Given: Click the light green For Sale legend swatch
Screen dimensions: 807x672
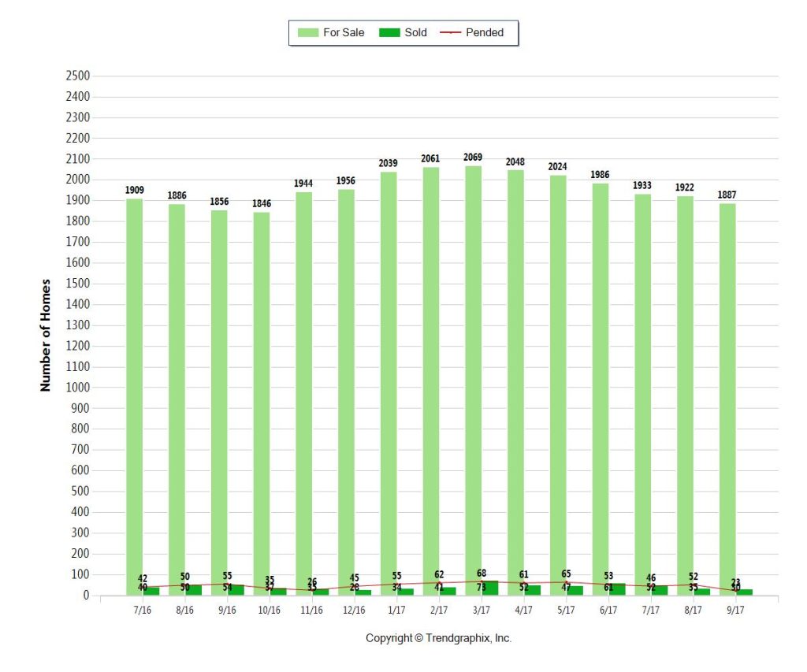Looking at the screenshot, I should click(308, 32).
